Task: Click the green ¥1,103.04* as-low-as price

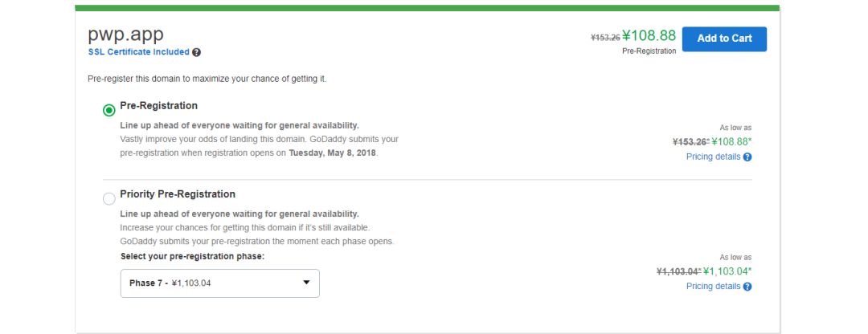Action: click(x=727, y=271)
